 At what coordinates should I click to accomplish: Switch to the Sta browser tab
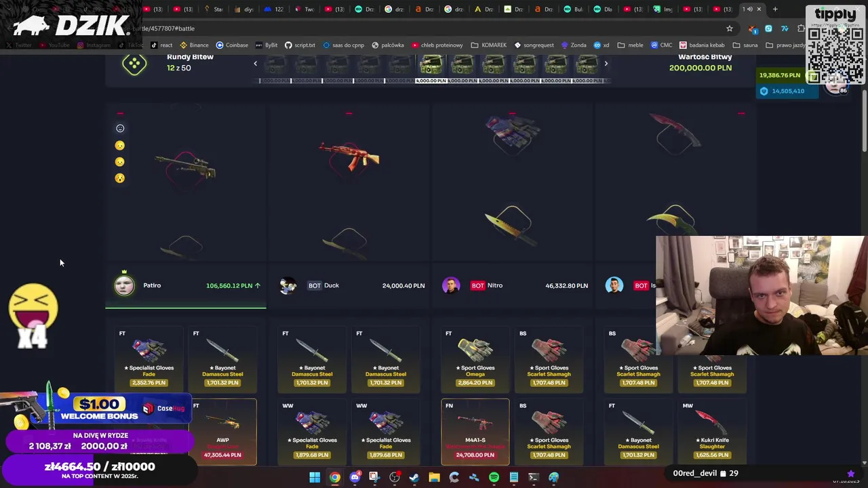coord(214,9)
